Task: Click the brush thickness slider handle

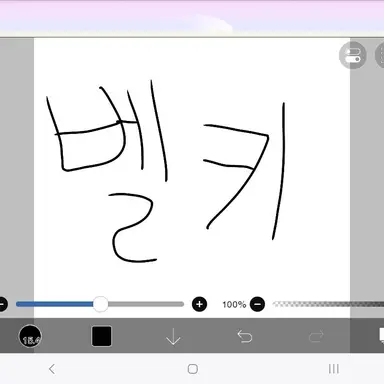Action: tap(100, 304)
